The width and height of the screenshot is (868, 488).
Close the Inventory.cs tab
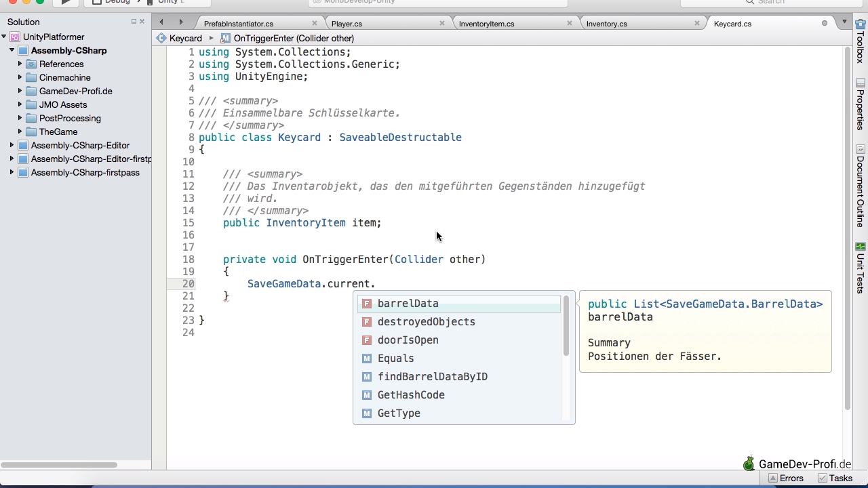coord(697,23)
